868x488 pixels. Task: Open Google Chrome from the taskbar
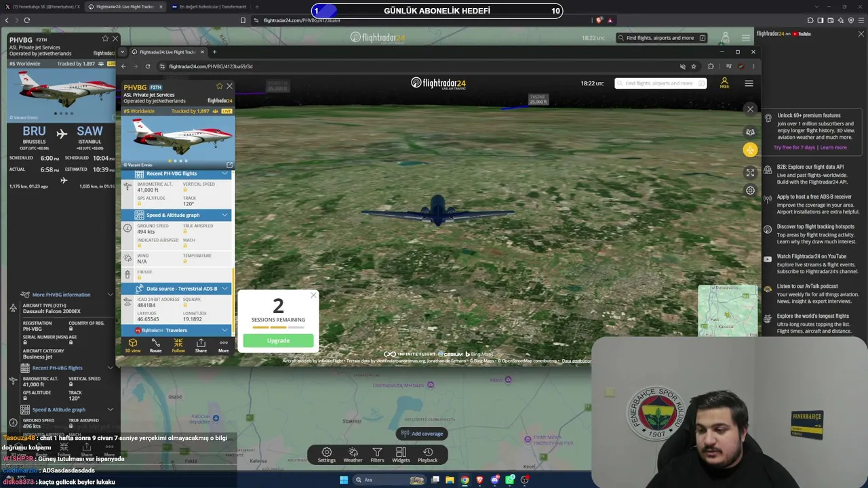point(465,480)
